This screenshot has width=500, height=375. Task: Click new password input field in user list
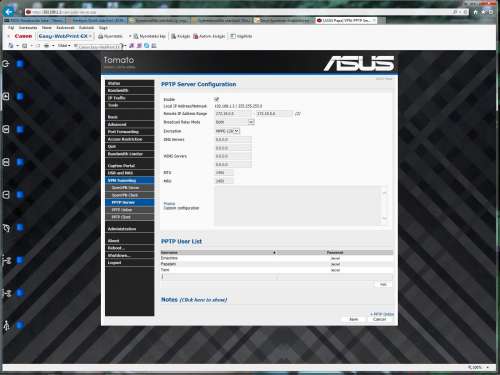coord(335,277)
